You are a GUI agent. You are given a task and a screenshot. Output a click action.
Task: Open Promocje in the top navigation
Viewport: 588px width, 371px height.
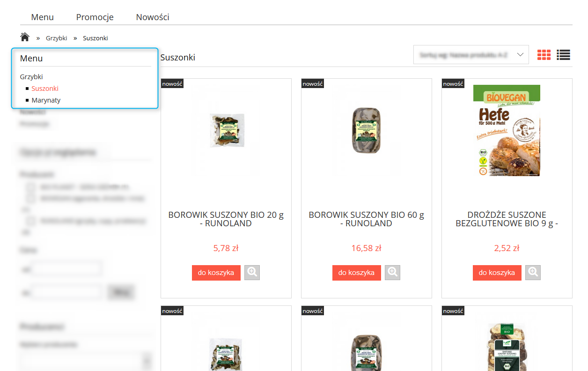click(95, 17)
